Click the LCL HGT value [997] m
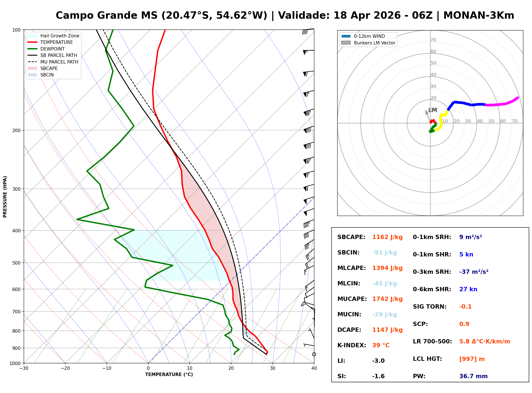Screen dimensions: 532x393 (x=472, y=359)
